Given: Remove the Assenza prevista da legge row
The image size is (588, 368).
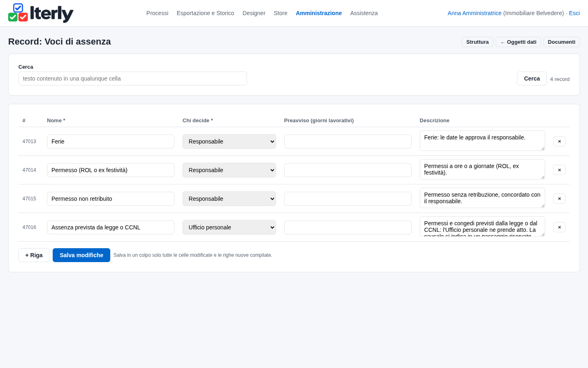Looking at the screenshot, I should pos(559,227).
